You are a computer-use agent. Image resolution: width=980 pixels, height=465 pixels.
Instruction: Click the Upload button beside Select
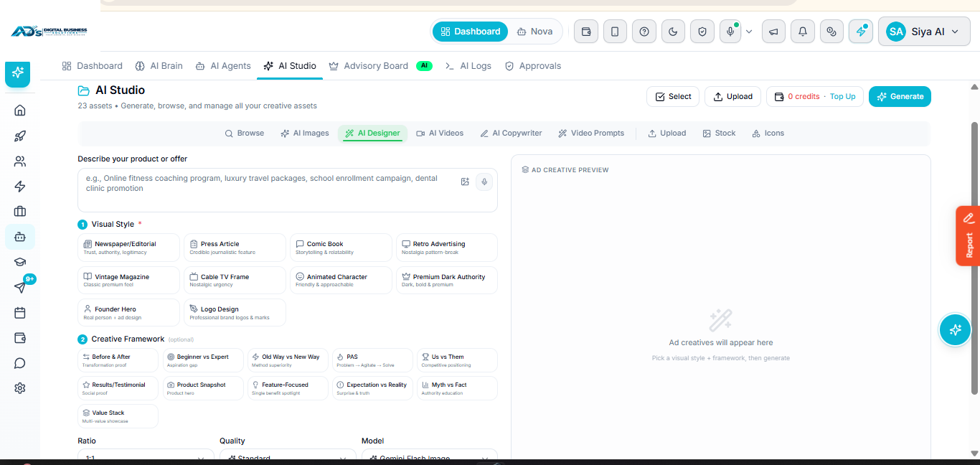[x=733, y=96]
